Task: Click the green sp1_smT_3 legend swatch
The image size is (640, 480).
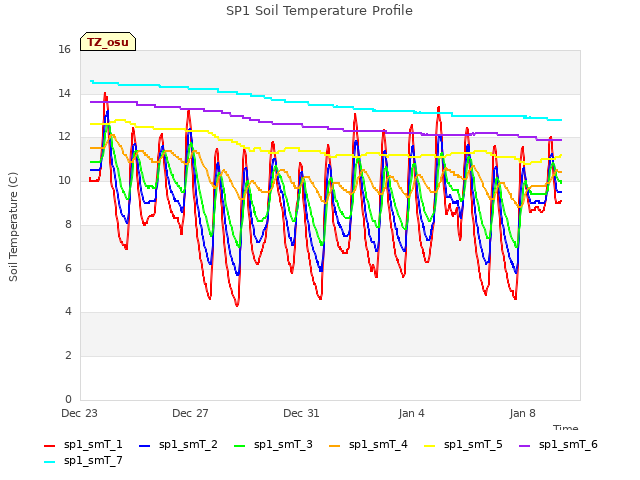Action: [x=240, y=446]
